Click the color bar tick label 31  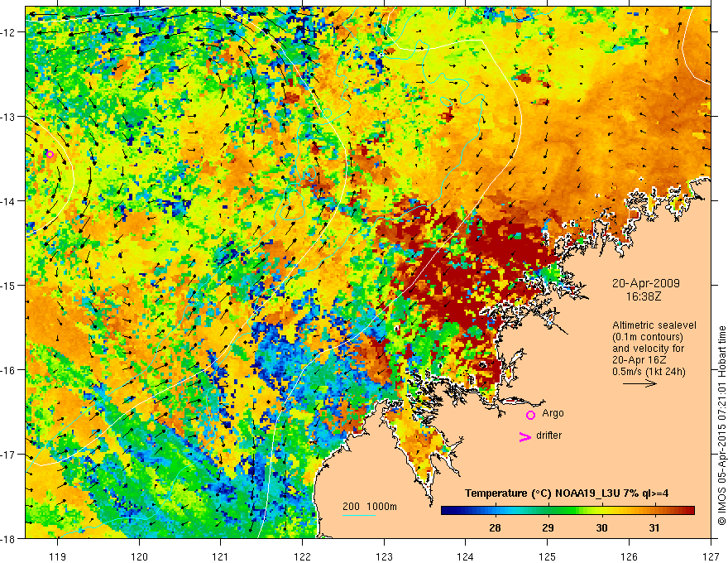pos(654,527)
